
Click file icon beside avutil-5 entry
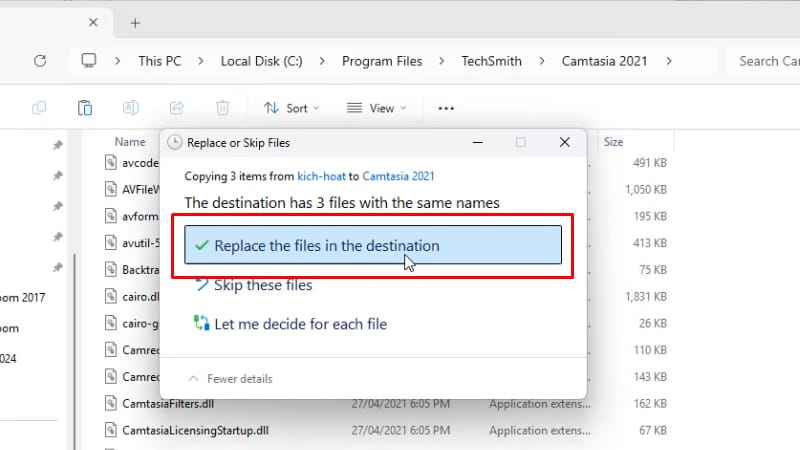[111, 242]
